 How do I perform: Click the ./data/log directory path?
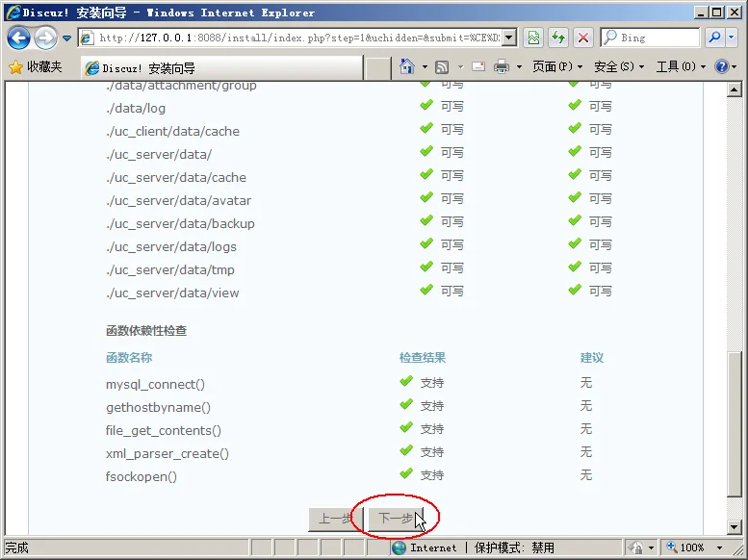click(x=136, y=109)
